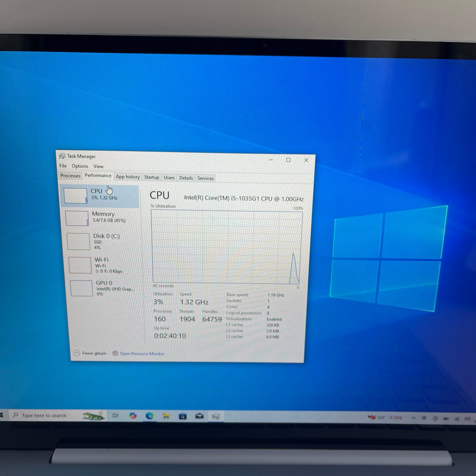This screenshot has width=476, height=476.
Task: Switch to the App history tab
Action: pos(128,177)
